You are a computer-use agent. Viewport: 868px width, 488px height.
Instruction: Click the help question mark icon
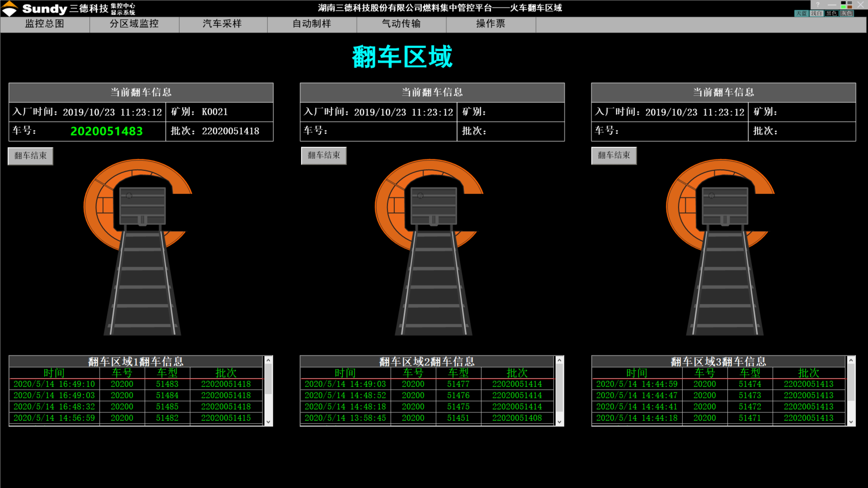(818, 4)
